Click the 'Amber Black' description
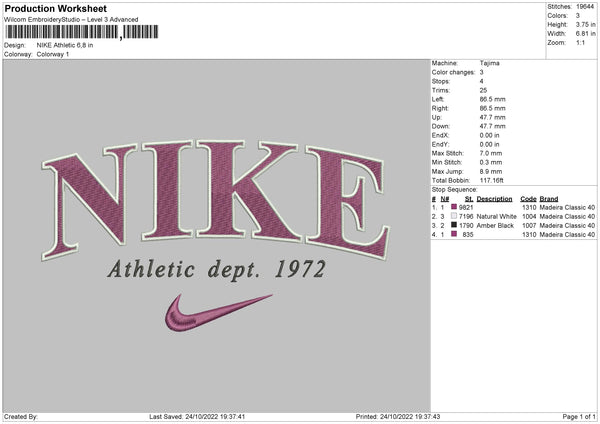Screen dimensions: 600x424 pyautogui.click(x=495, y=225)
